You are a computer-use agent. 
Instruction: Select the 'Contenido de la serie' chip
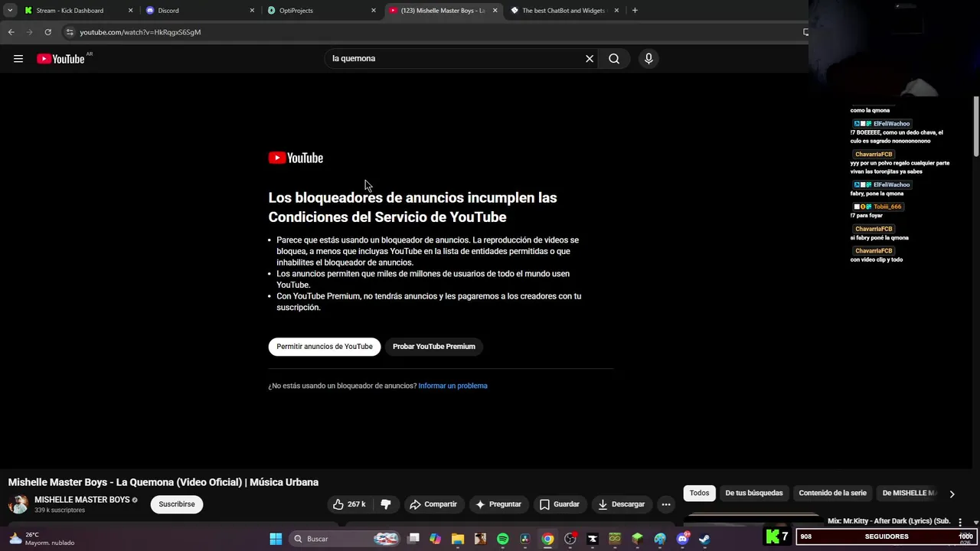(x=832, y=494)
